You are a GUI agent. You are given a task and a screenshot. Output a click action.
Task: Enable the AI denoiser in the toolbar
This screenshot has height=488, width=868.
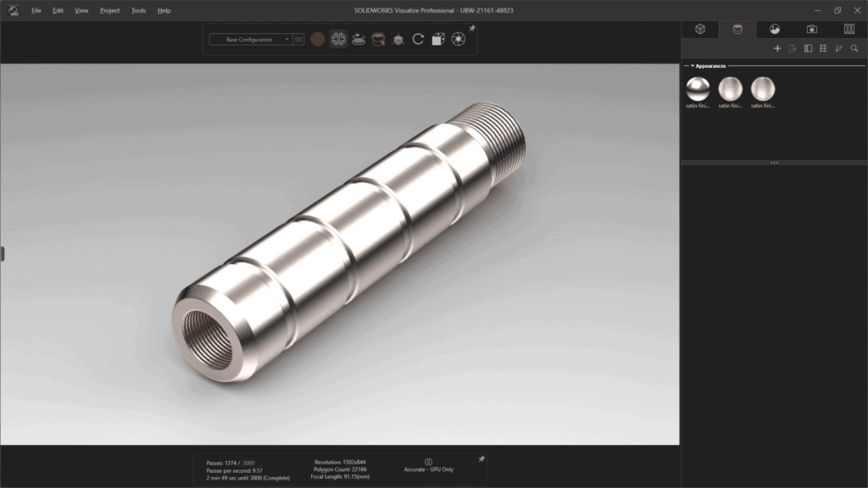[x=337, y=39]
